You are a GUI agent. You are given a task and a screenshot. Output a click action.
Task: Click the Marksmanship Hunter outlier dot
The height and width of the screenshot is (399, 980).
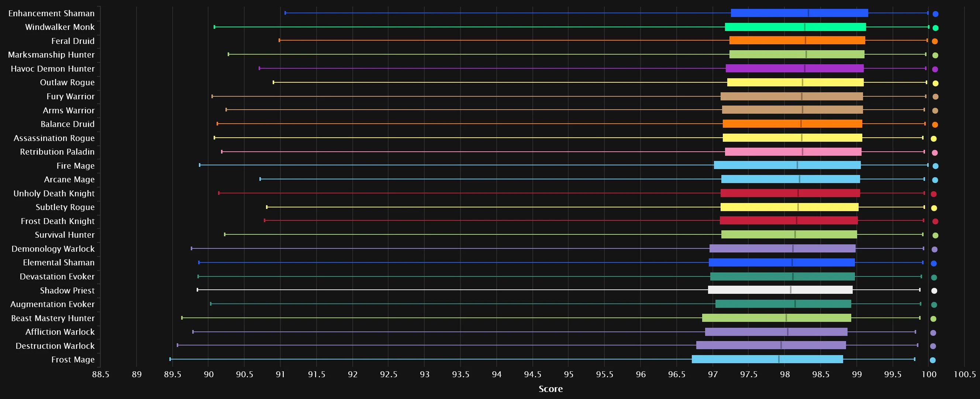pyautogui.click(x=935, y=56)
